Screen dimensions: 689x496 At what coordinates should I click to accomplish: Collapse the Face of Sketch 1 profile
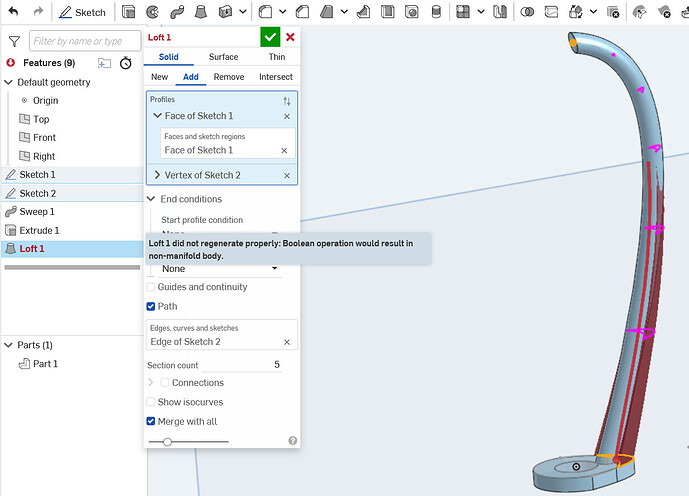(157, 116)
